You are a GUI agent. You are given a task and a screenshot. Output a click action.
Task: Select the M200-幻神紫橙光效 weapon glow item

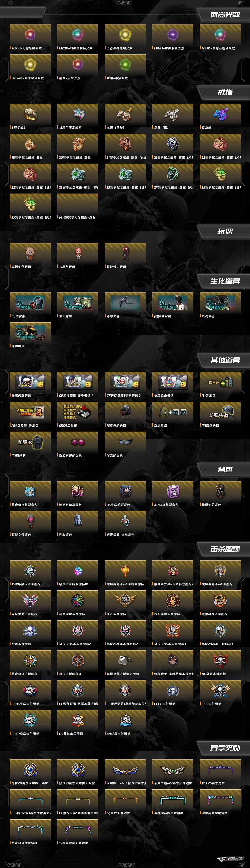point(30,37)
